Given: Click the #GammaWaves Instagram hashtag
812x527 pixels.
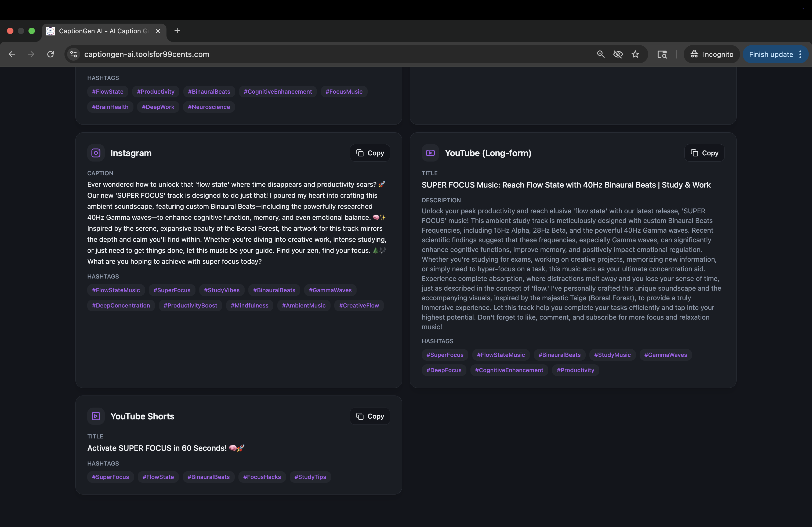Looking at the screenshot, I should point(330,290).
